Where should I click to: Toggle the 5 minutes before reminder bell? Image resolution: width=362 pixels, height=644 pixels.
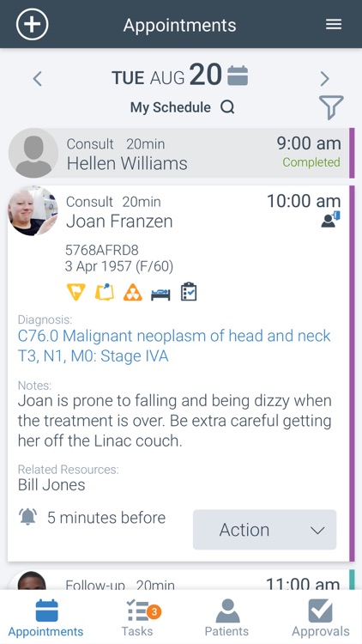28,517
